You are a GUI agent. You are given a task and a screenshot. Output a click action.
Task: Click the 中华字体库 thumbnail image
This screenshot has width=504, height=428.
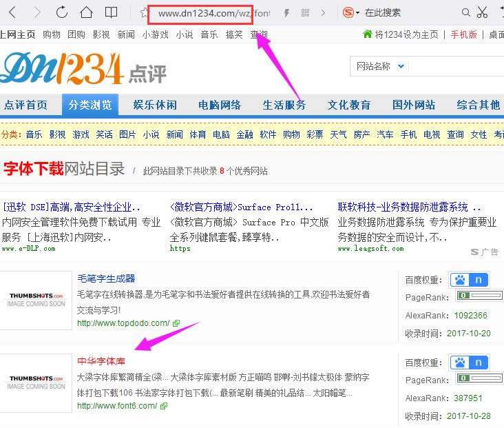36,382
